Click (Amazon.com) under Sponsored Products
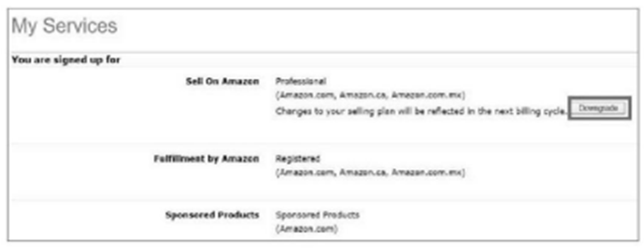 [x=306, y=229]
